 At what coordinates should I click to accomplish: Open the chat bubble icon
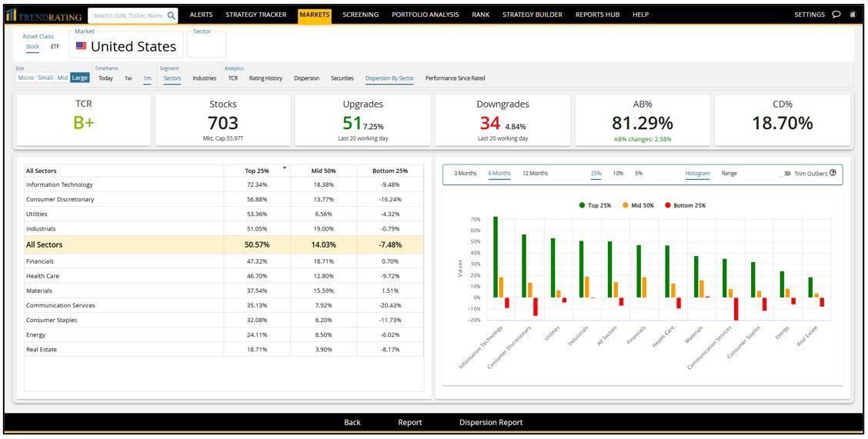tap(836, 15)
